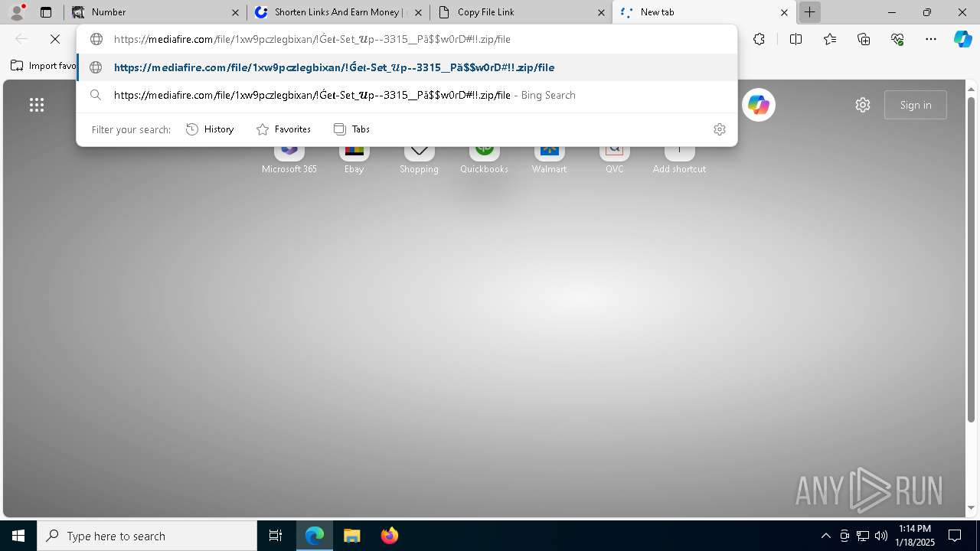This screenshot has width=980, height=551.
Task: Filter suggestions by Tabs
Action: tap(352, 129)
